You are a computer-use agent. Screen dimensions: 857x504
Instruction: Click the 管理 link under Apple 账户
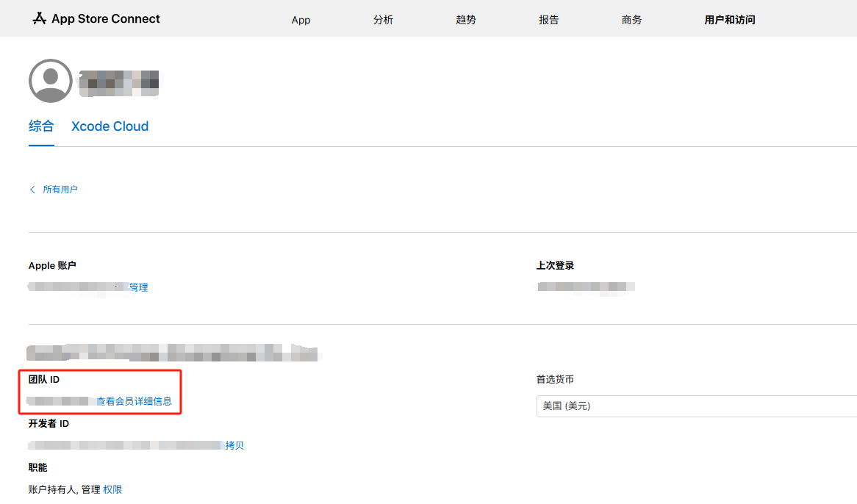[138, 287]
